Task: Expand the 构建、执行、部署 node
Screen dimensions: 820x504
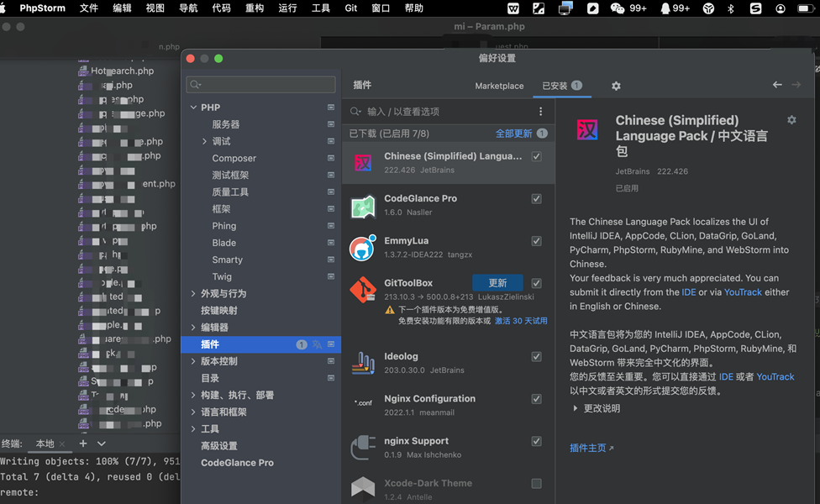Action: point(193,395)
